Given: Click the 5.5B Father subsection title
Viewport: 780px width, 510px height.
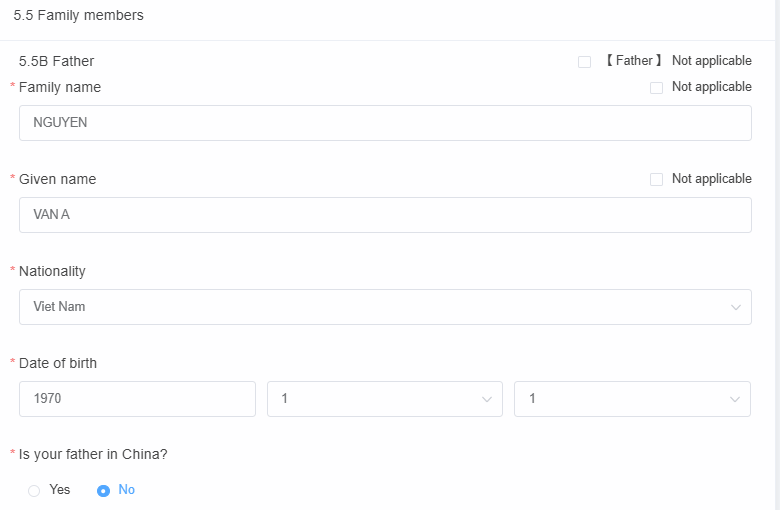Looking at the screenshot, I should (56, 62).
